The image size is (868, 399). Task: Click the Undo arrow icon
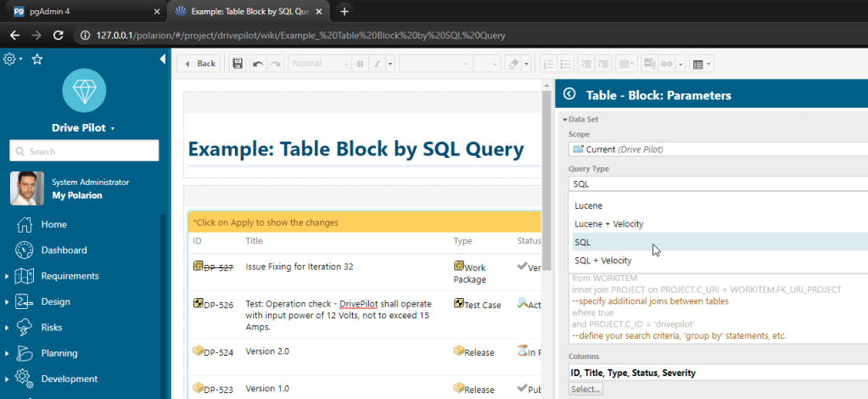point(258,64)
